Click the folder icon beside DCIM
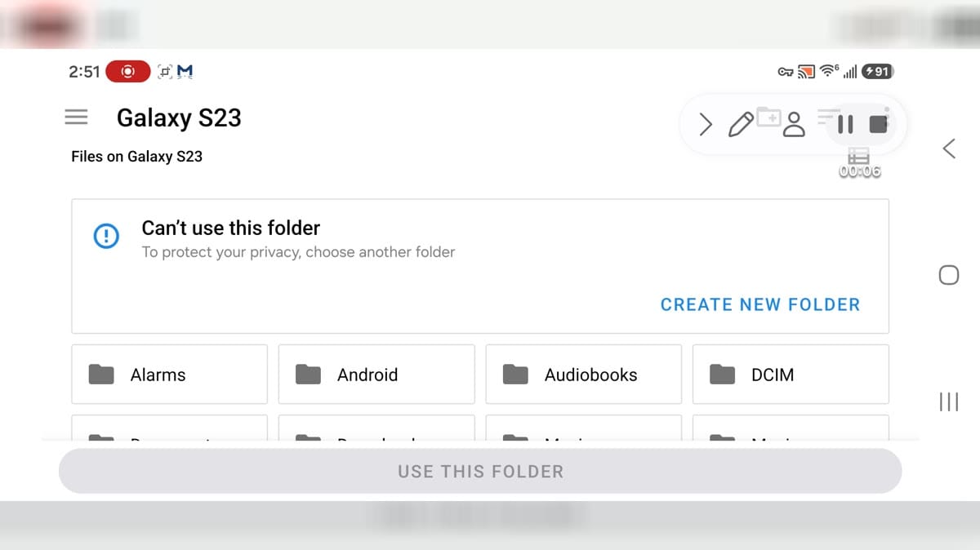The image size is (980, 550). (x=722, y=375)
